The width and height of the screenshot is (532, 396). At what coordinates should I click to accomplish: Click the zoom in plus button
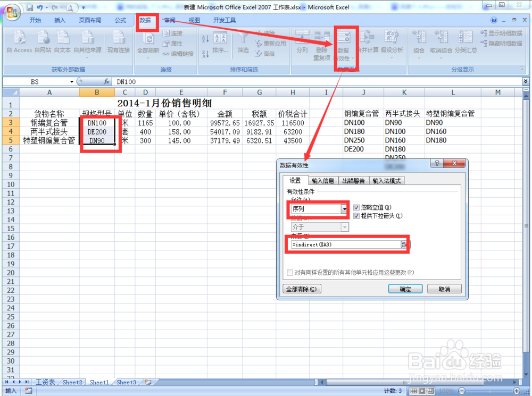[517, 391]
